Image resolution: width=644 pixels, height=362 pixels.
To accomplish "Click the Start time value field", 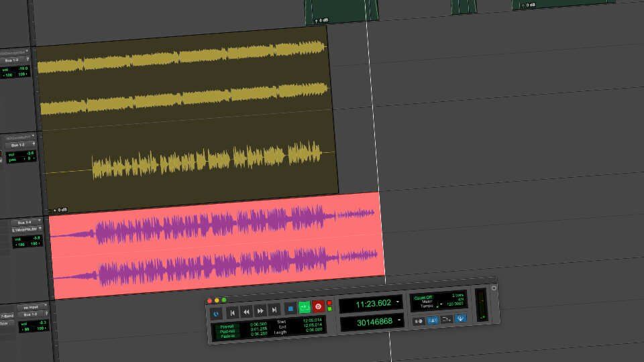I will (x=312, y=320).
